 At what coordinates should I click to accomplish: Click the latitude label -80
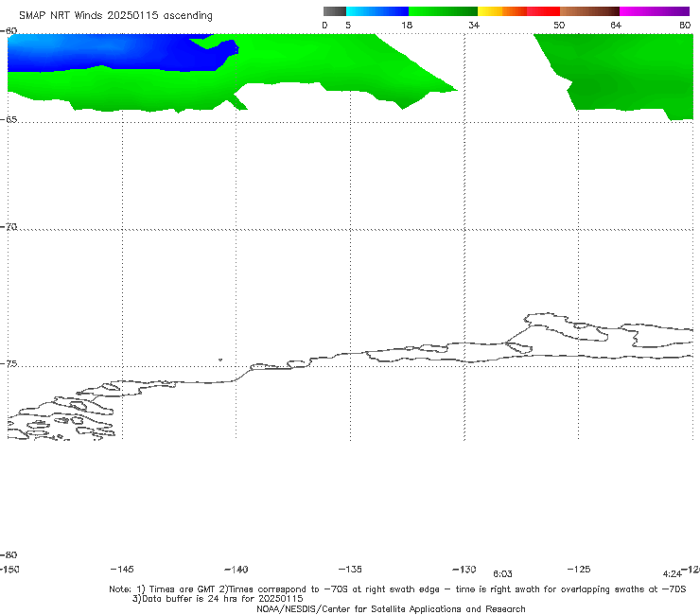[x=9, y=554]
